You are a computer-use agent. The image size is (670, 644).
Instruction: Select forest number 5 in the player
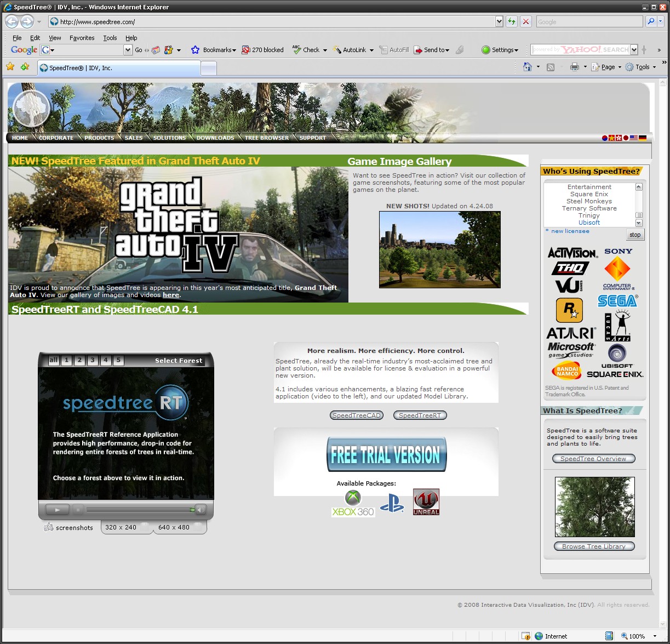tap(119, 360)
